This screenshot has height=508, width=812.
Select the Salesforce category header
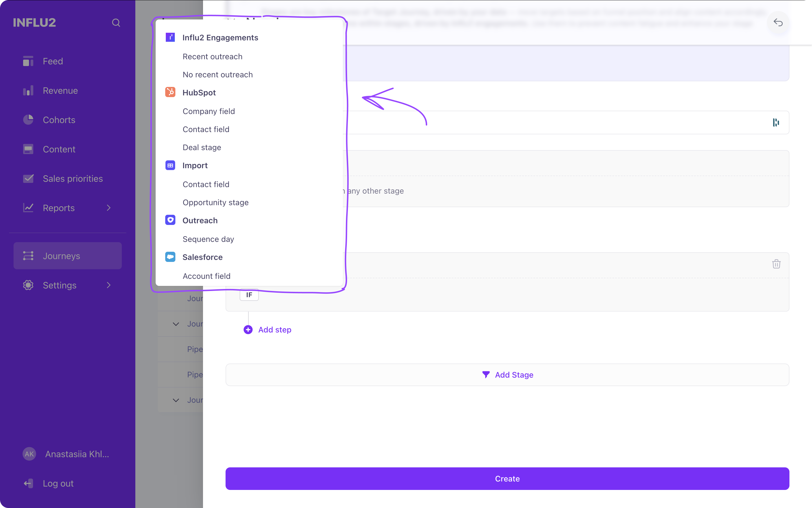click(202, 257)
